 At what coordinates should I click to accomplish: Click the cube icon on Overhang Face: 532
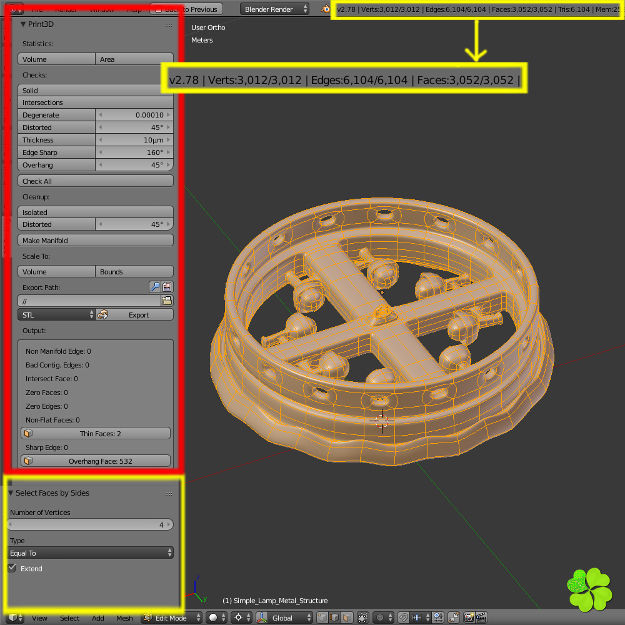coord(28,461)
